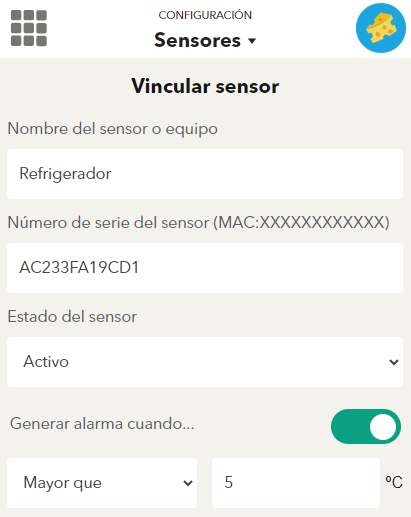Open the Sensores section dropdown
This screenshot has width=411, height=517.
click(x=205, y=40)
